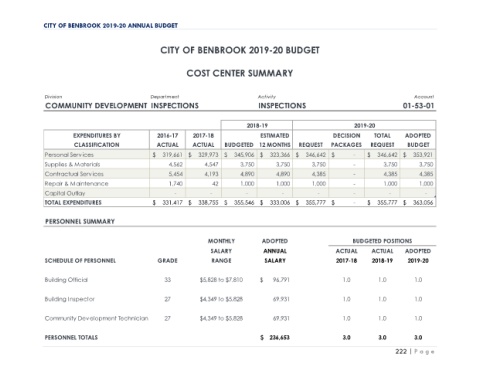Screen dimensions: 480x371
Task: Select the '2016-17 ACTUAL' column header
Action: [x=168, y=140]
